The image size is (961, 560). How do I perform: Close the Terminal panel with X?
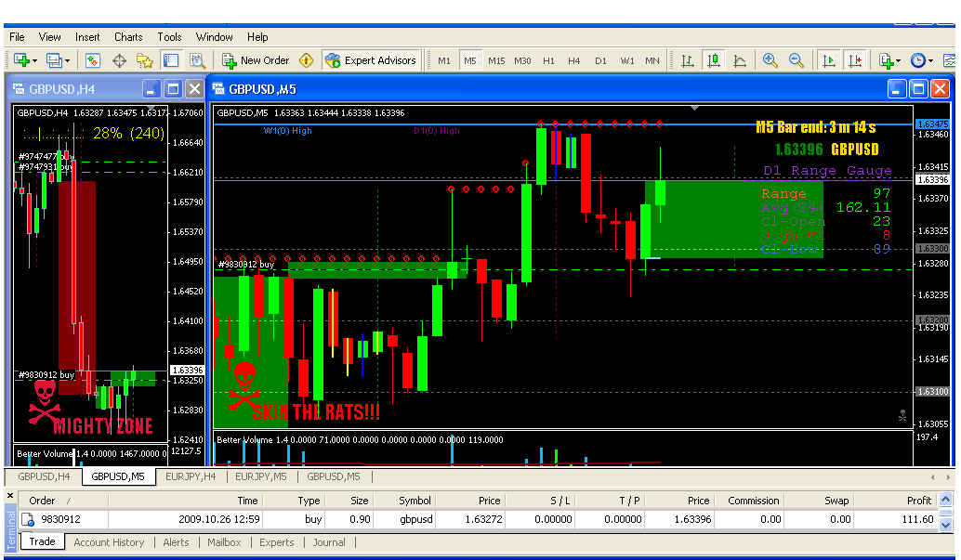click(10, 495)
